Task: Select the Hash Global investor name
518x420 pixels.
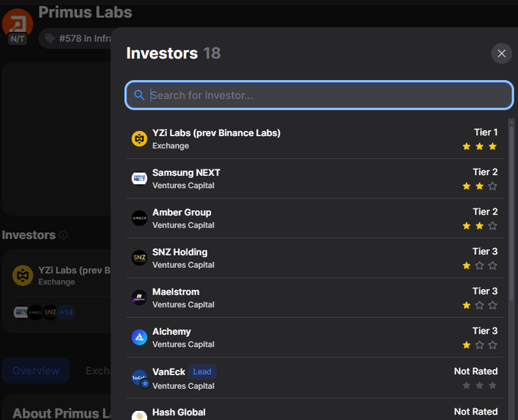Action: (179, 412)
